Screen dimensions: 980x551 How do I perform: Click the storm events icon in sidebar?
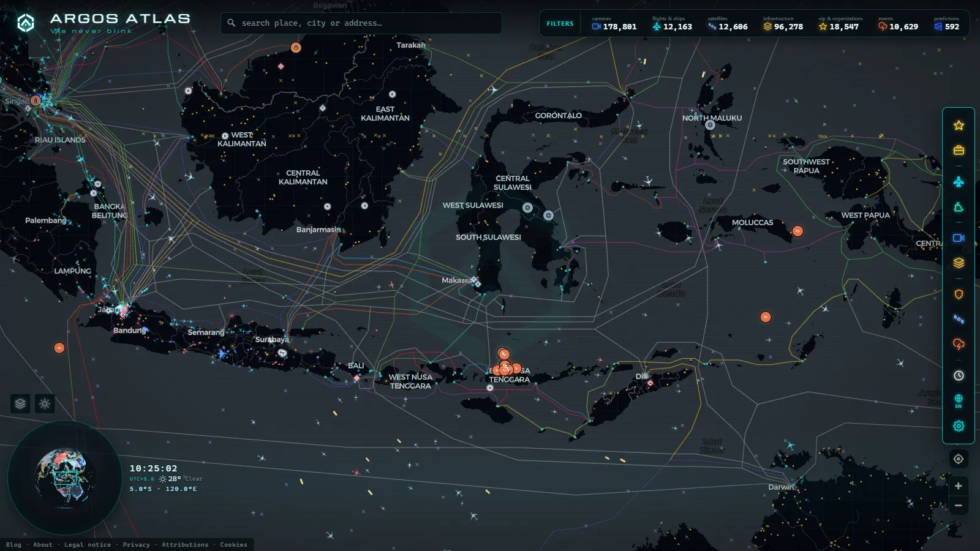959,344
